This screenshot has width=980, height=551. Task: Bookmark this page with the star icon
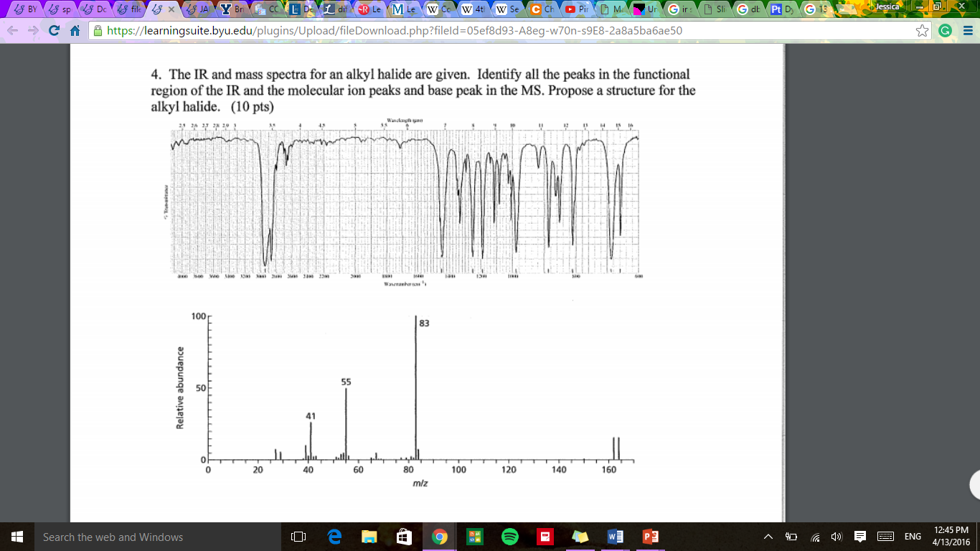click(x=923, y=31)
